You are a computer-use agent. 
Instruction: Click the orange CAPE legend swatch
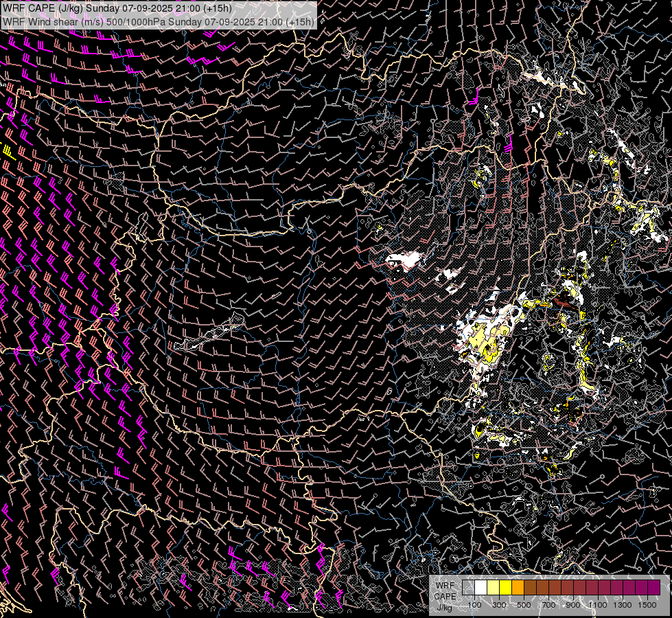[518, 587]
